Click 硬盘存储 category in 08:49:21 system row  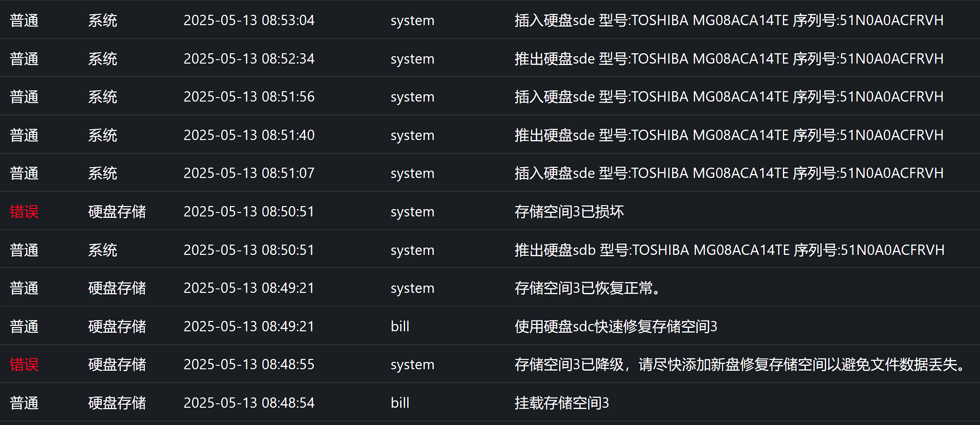point(117,288)
